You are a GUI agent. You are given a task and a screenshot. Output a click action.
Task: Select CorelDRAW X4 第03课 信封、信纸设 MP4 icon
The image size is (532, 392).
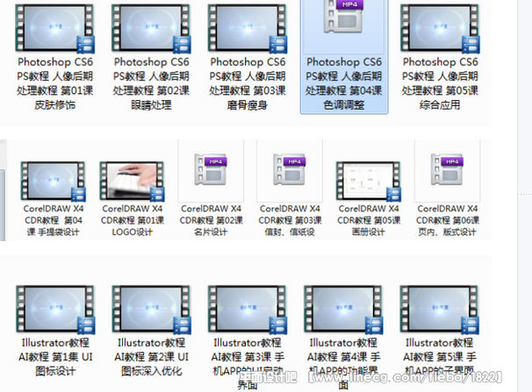pos(290,169)
